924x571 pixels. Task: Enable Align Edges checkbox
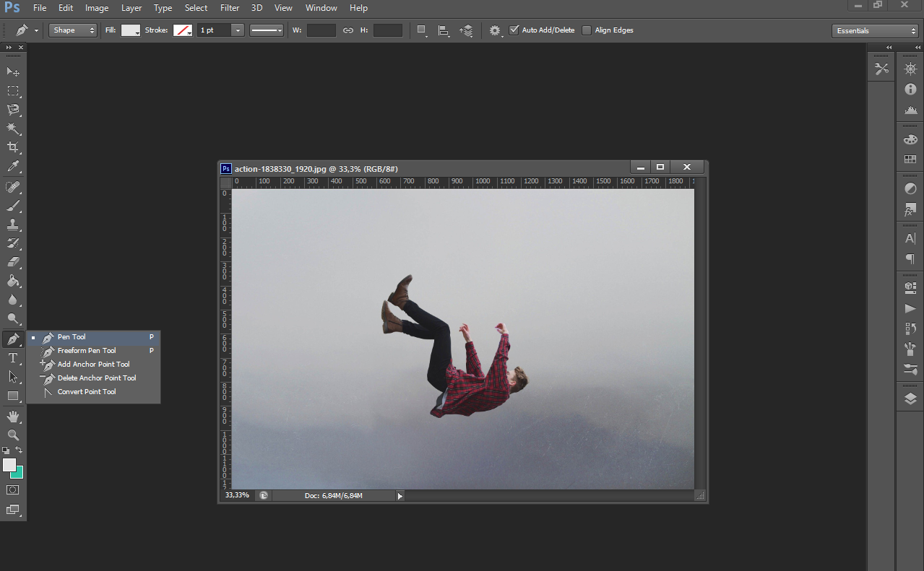click(587, 30)
